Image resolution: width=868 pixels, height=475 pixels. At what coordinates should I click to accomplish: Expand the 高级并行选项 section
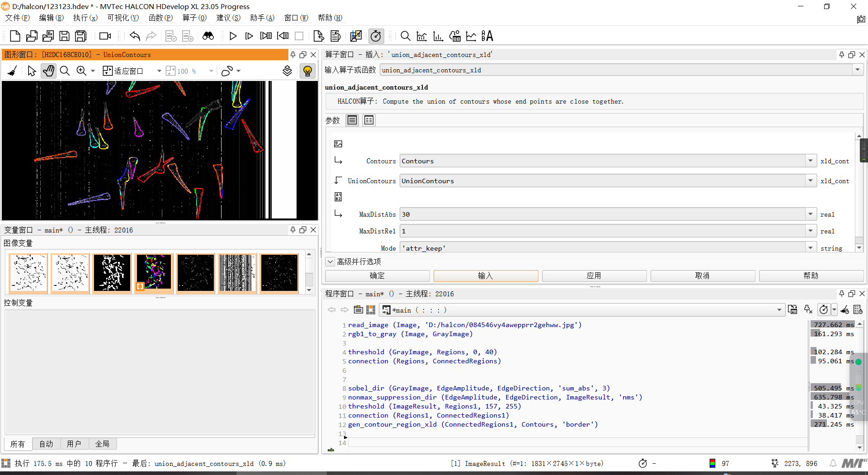330,261
